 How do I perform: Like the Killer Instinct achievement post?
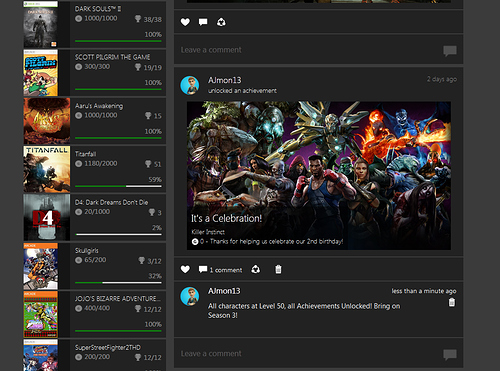point(185,269)
